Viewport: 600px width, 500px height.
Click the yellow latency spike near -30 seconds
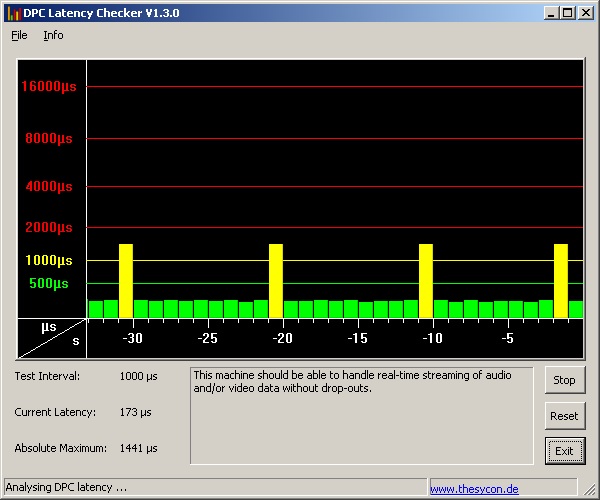(x=126, y=281)
